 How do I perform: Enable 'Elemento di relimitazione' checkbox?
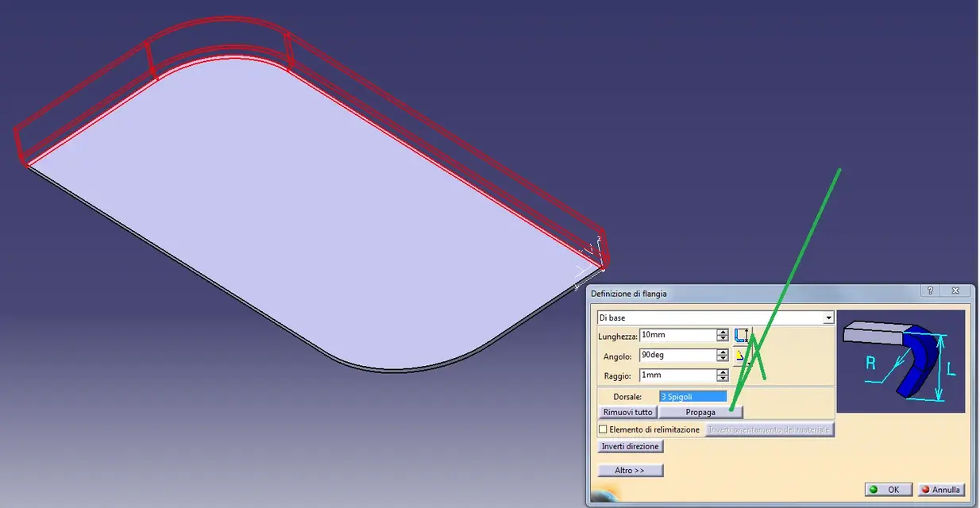pos(603,429)
